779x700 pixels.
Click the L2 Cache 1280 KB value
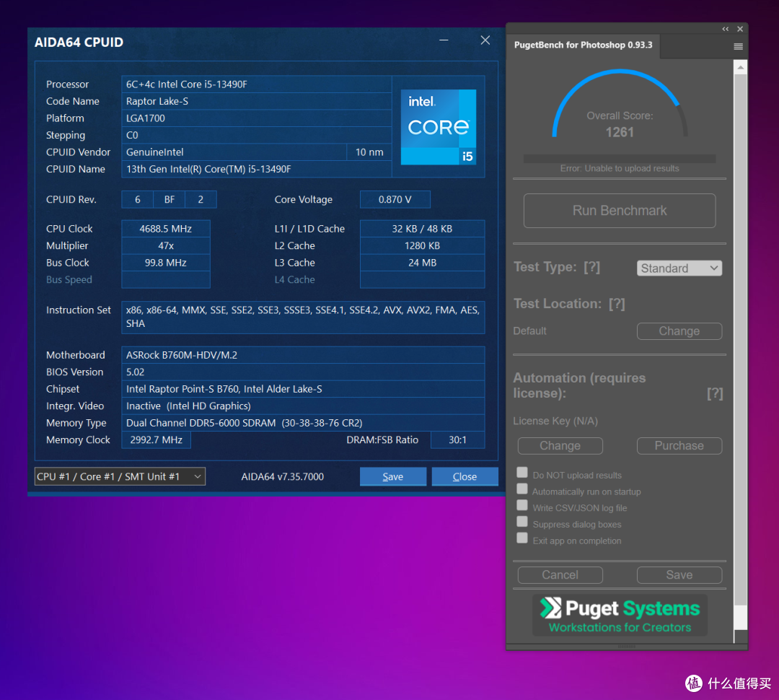click(x=422, y=245)
